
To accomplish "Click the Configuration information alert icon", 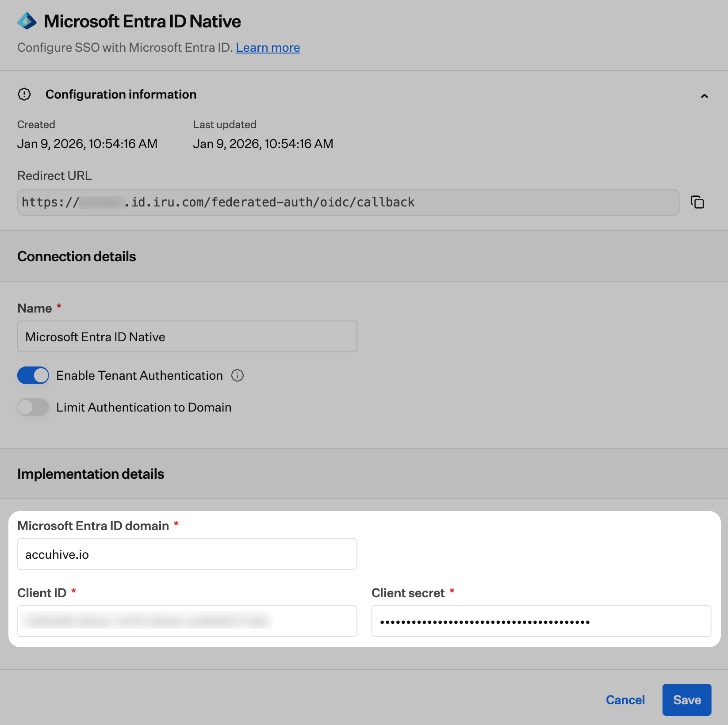I will (24, 94).
